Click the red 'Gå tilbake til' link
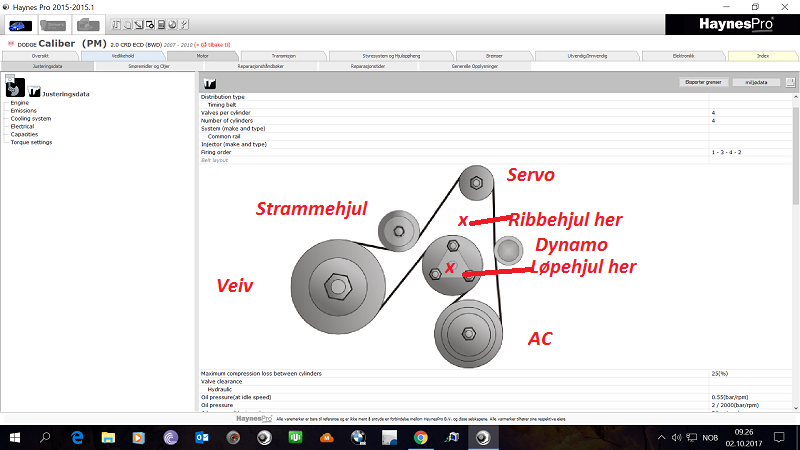 (213, 45)
